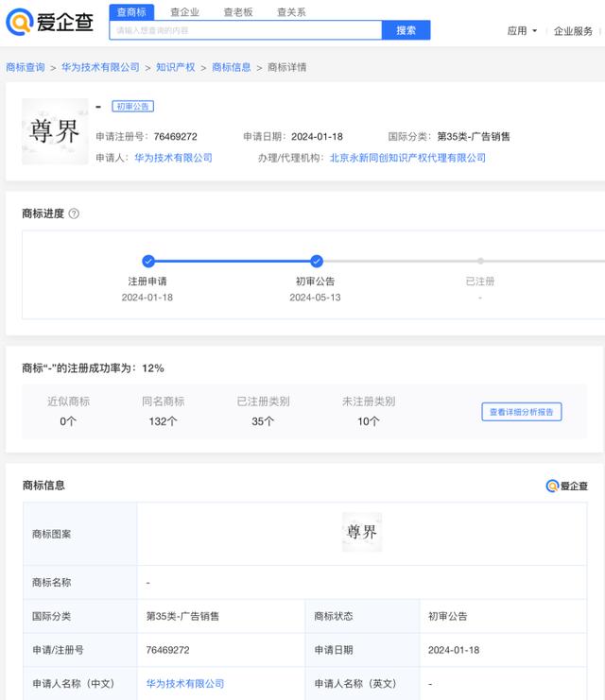605x700 pixels.
Task: Click the 同名商标 count 132个
Action: (164, 421)
